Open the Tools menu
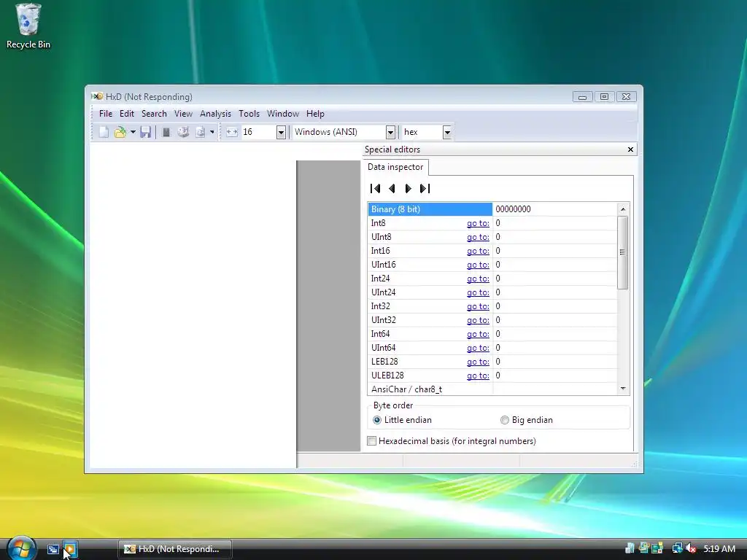This screenshot has height=560, width=747. tap(249, 114)
